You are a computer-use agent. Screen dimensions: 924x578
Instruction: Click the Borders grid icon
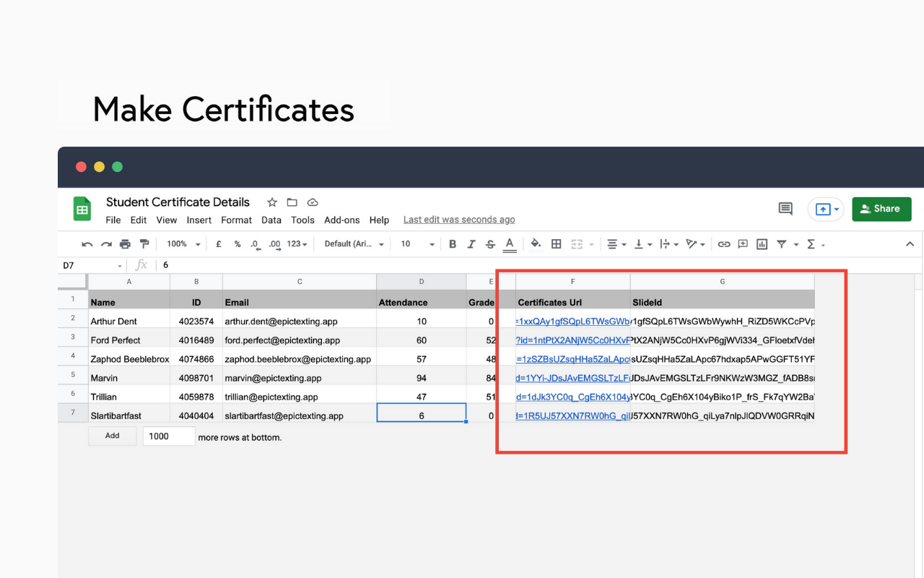click(x=556, y=244)
